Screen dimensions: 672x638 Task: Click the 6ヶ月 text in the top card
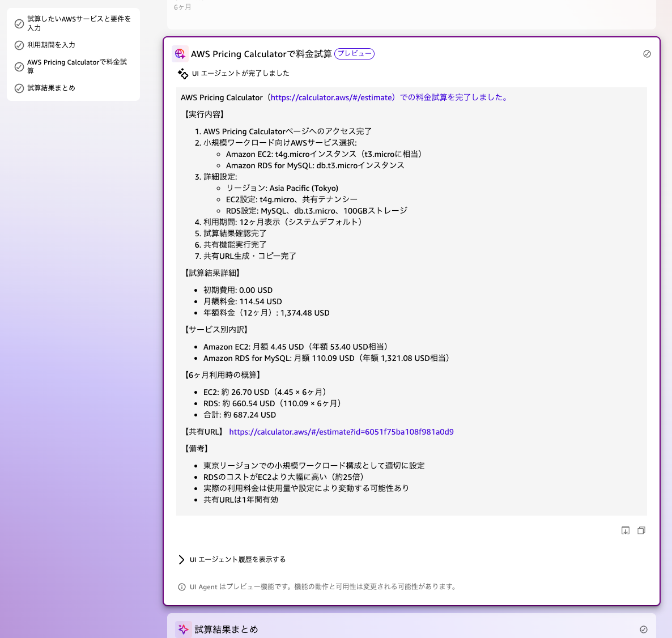[x=182, y=7]
